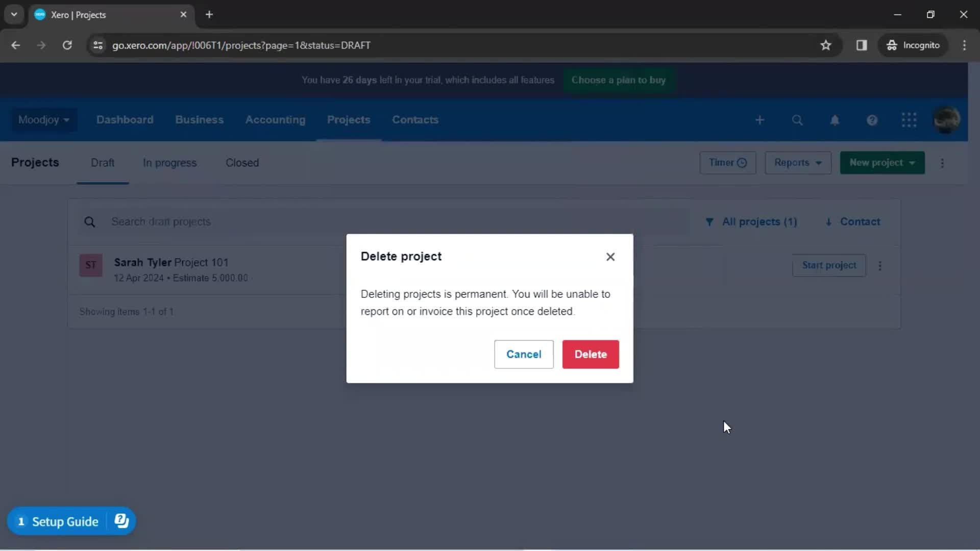This screenshot has width=980, height=551.
Task: Open the tab search dropdown arrow
Action: [14, 15]
